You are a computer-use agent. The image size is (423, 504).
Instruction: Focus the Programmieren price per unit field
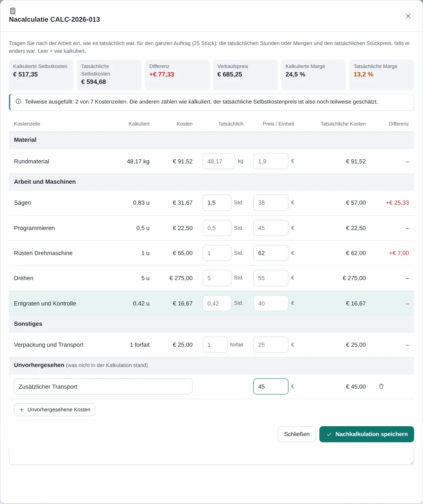click(271, 228)
